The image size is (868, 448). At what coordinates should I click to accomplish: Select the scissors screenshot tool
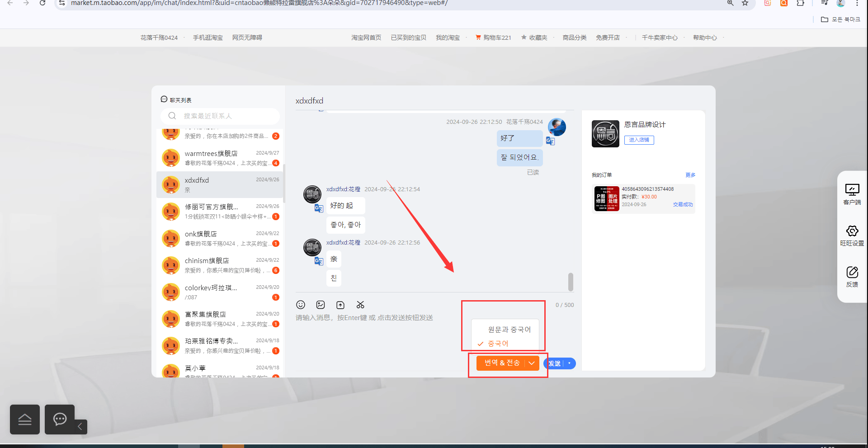pyautogui.click(x=360, y=305)
